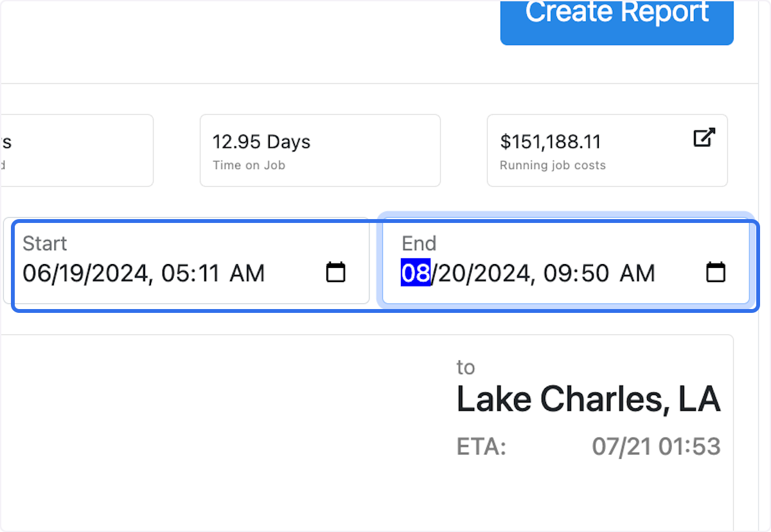Click the year 2024 in End date
Viewport: 771px width, 532px height.
point(499,274)
